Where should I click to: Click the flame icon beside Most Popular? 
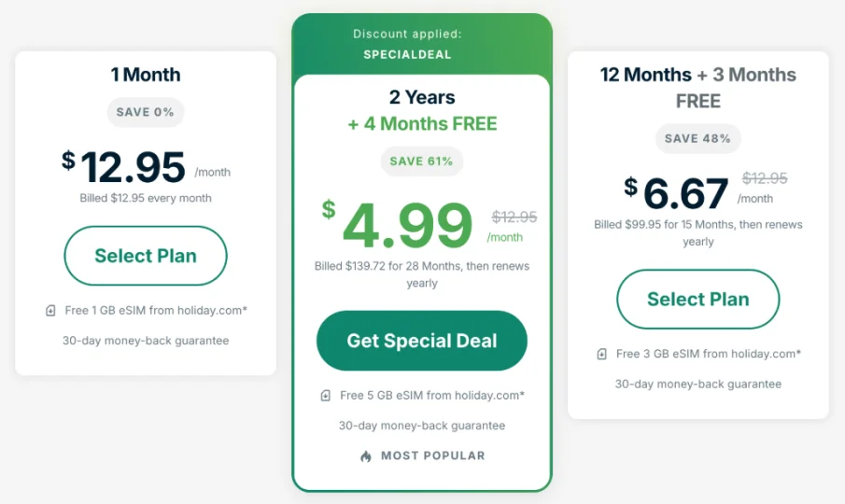point(366,456)
